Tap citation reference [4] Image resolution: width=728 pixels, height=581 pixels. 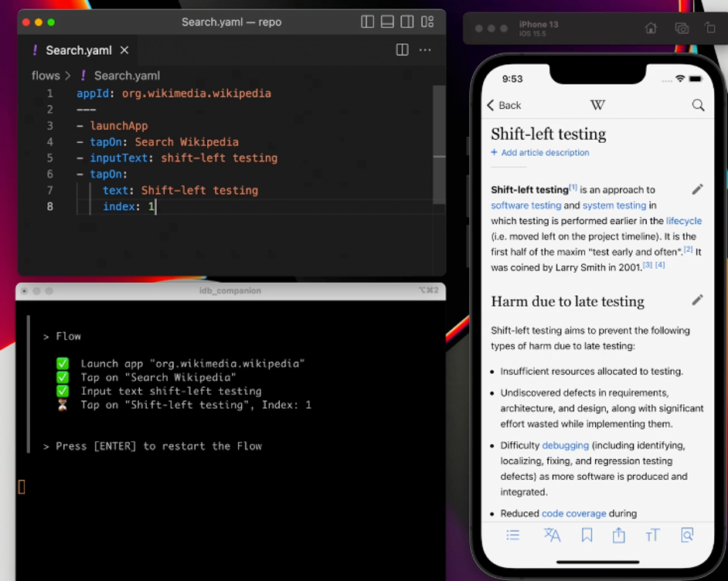click(x=660, y=265)
